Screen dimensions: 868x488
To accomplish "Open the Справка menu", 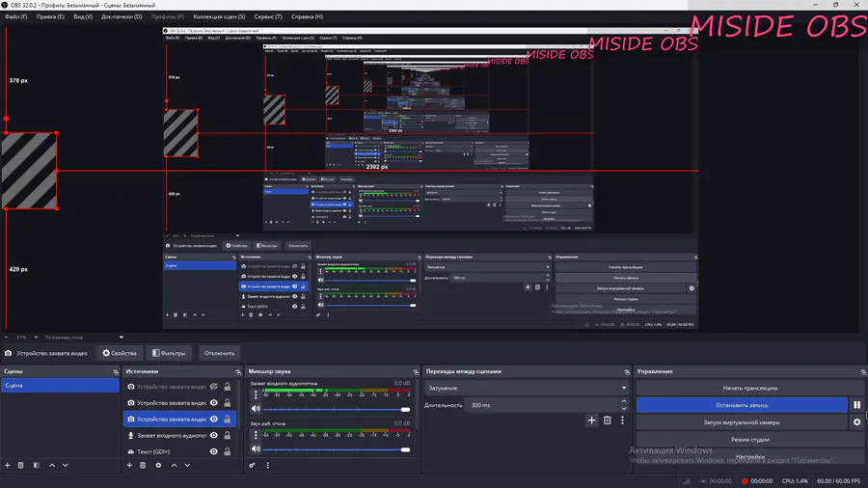I will pyautogui.click(x=308, y=16).
